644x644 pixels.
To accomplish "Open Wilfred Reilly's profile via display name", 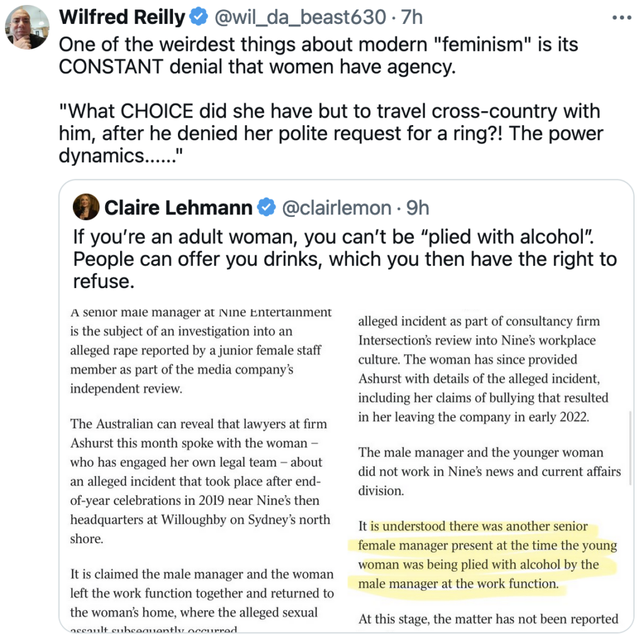I will 122,18.
